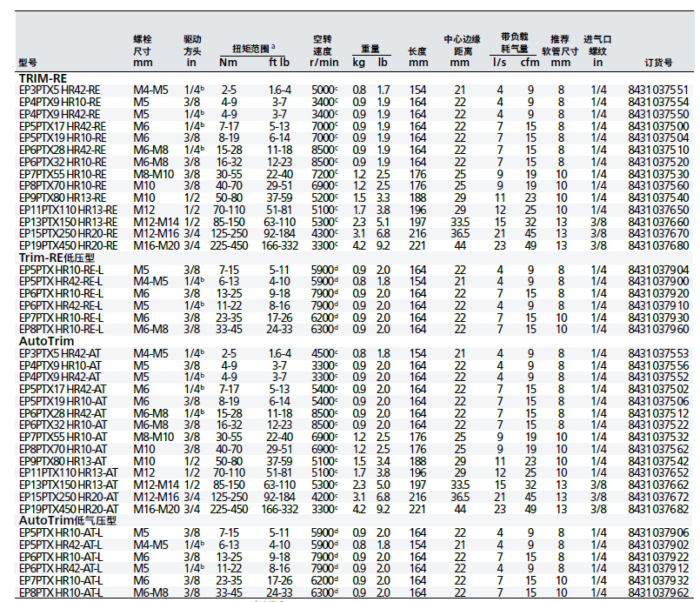This screenshot has width=700, height=602.
Task: Select order number 8431037680
Action: coord(658,245)
